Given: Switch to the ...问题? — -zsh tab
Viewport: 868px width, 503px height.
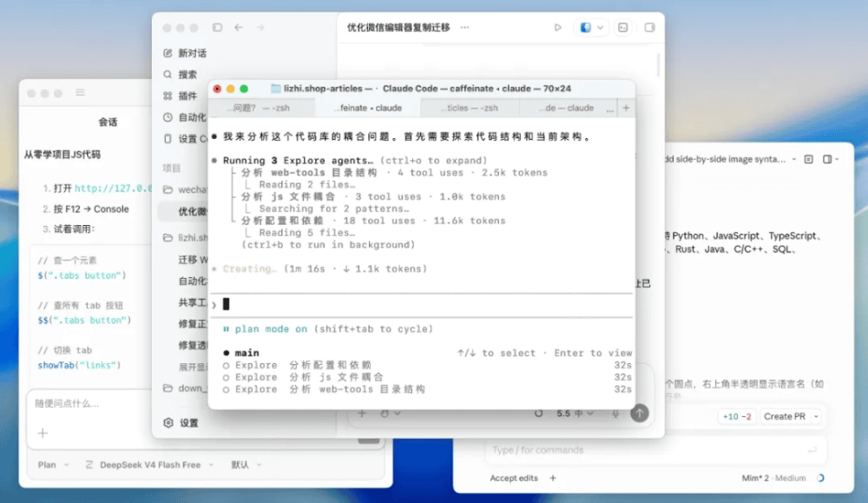Looking at the screenshot, I should pyautogui.click(x=261, y=108).
